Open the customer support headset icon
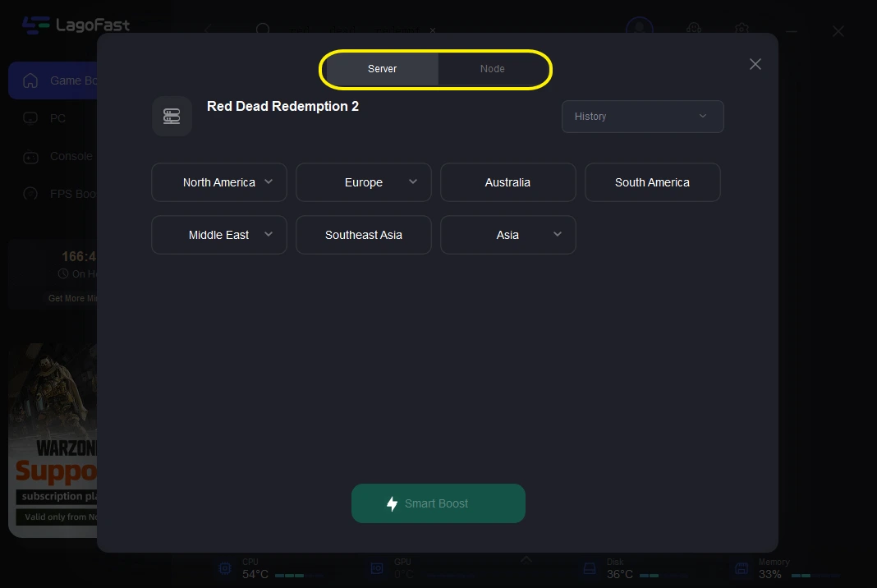This screenshot has width=877, height=588. [694, 29]
